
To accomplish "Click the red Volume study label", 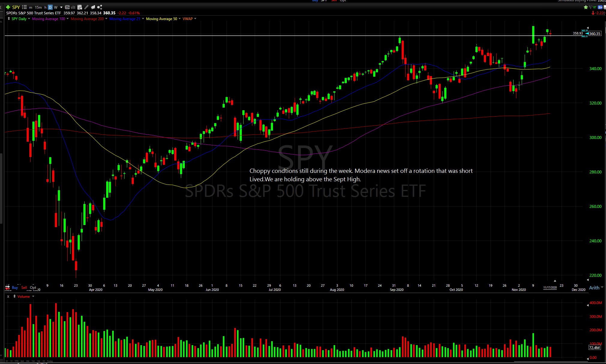I will pos(24,297).
